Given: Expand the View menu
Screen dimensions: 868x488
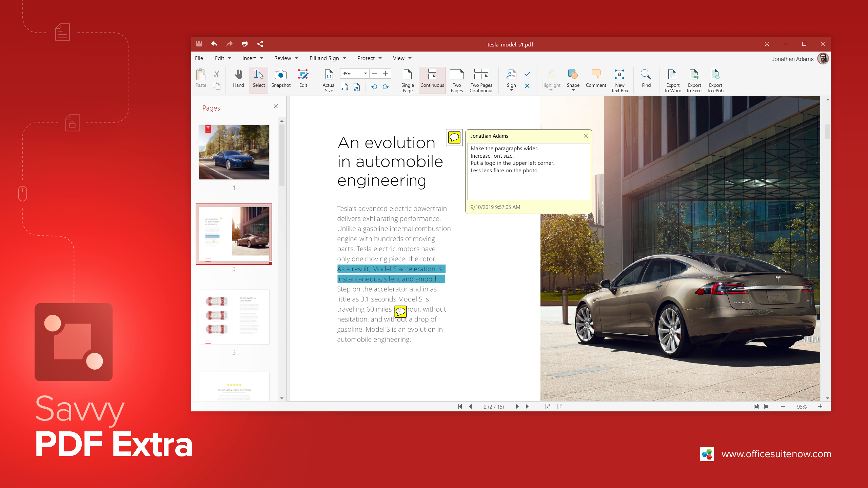Looking at the screenshot, I should click(x=402, y=58).
